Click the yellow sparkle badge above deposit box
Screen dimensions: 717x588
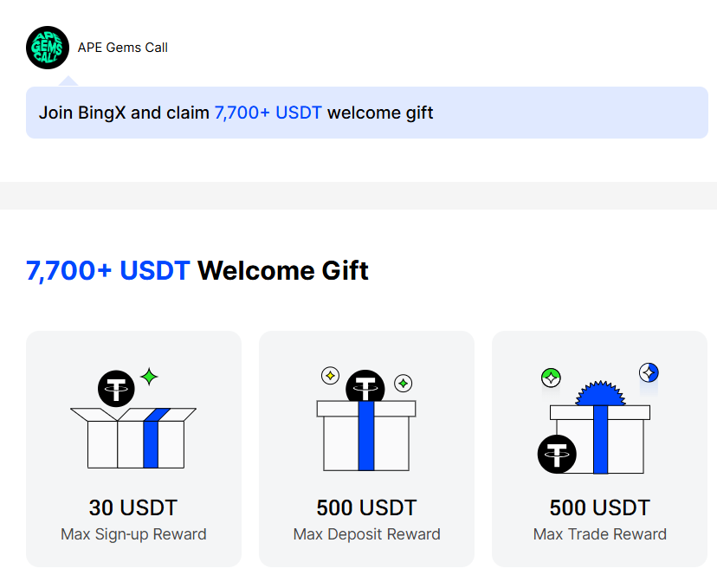tap(330, 376)
